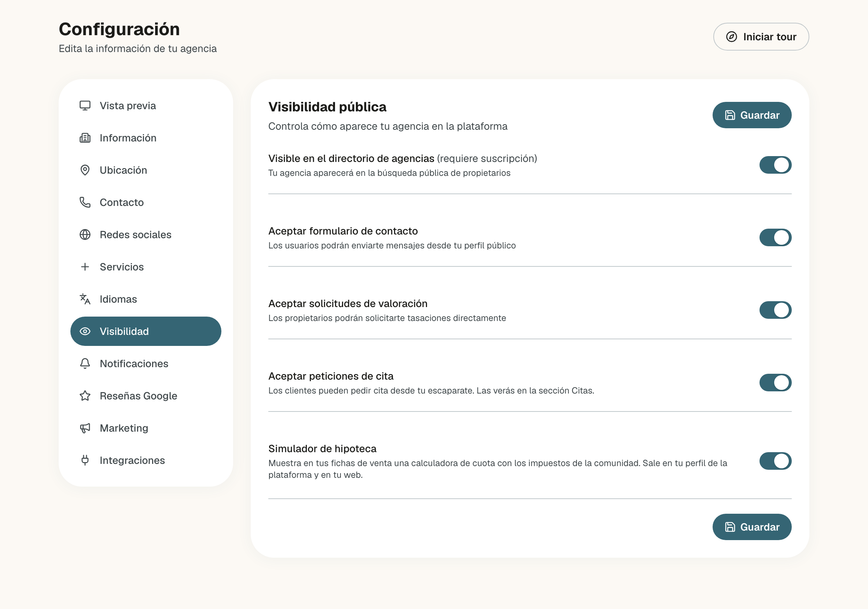Click the floppy disk icon in bottom Guardar

click(x=730, y=527)
